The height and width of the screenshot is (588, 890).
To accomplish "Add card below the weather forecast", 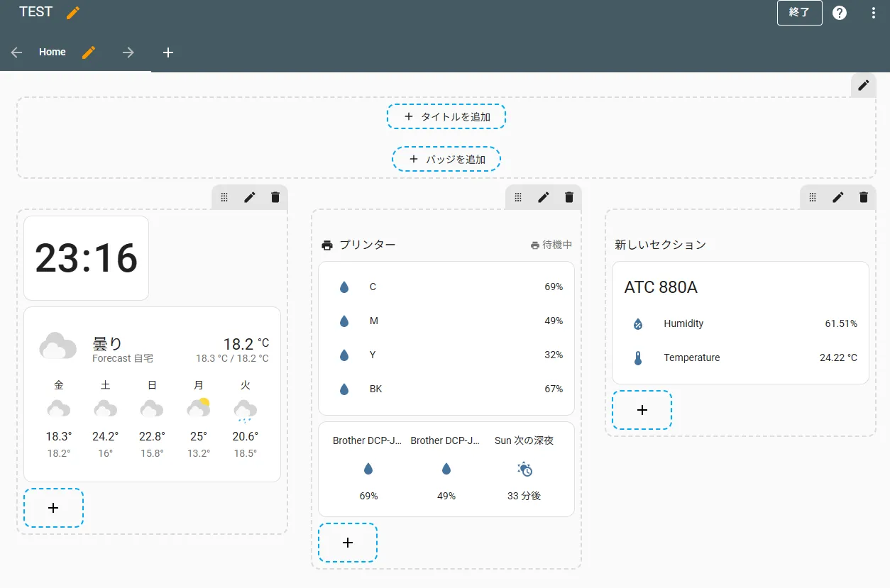I will (x=53, y=508).
